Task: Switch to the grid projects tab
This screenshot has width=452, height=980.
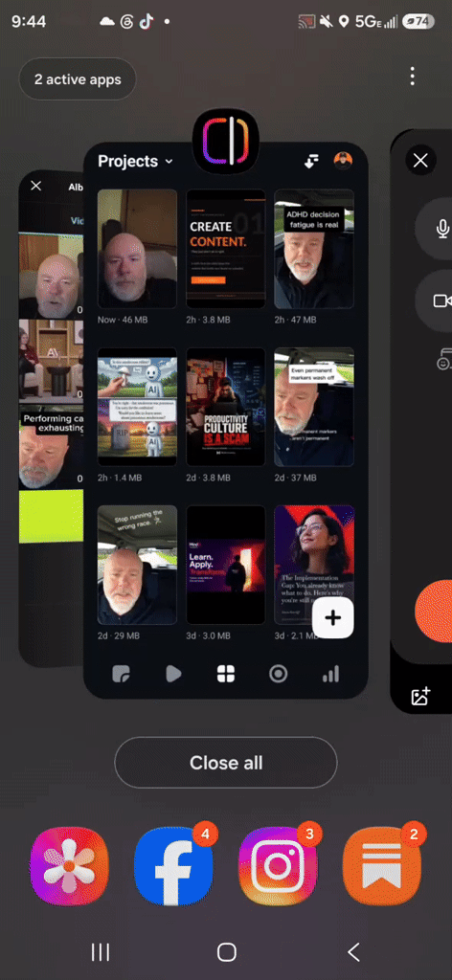Action: 226,673
